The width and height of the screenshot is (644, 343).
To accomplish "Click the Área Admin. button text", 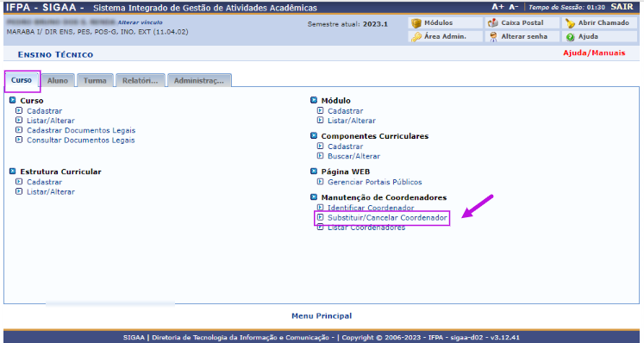I will tap(445, 36).
